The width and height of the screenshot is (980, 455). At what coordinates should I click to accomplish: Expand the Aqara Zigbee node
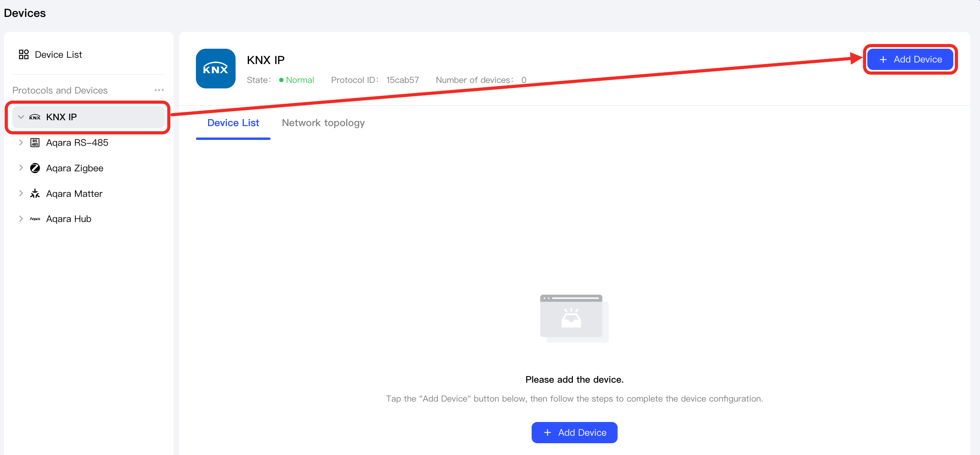pyautogui.click(x=21, y=168)
